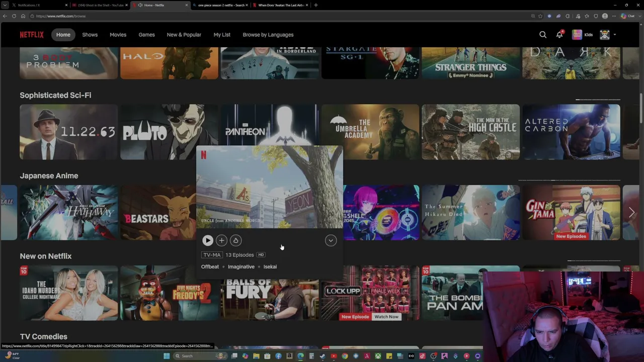
Task: Open a new browser tab
Action: [316, 5]
